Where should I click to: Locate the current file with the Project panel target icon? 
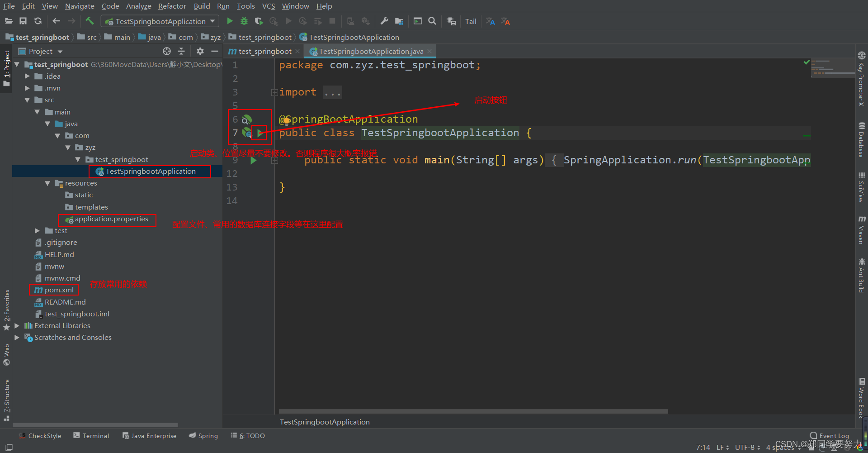click(x=167, y=51)
